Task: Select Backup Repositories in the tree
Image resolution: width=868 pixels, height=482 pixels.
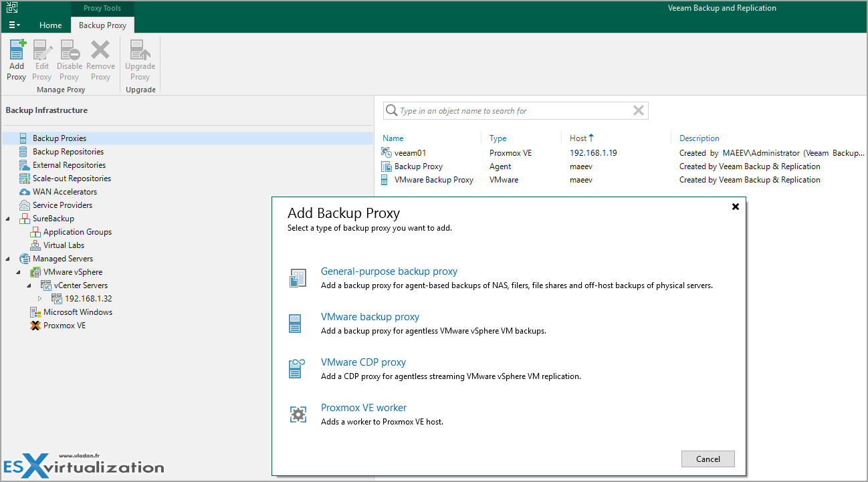Action: click(68, 152)
